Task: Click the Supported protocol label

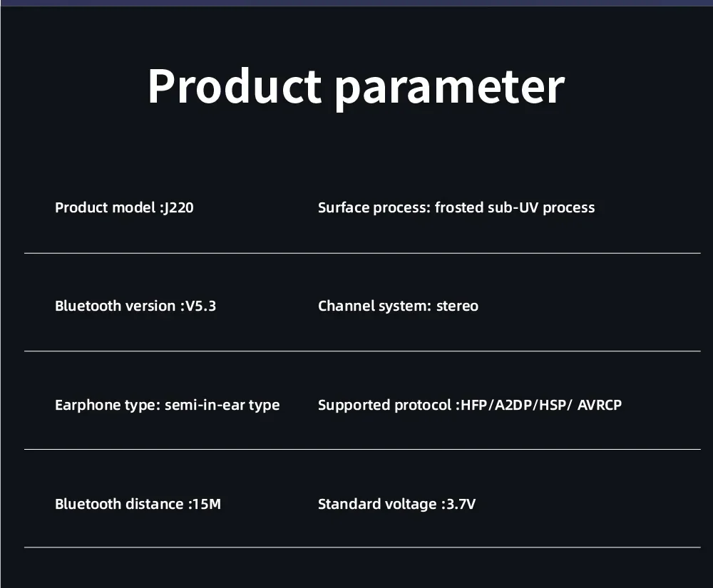Action: tap(384, 406)
